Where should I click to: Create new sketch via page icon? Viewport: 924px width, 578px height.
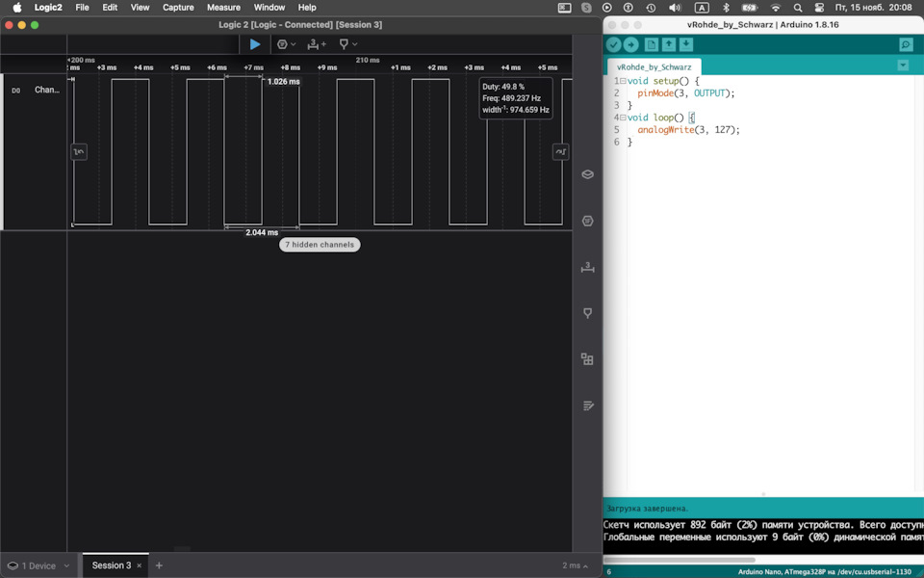652,45
